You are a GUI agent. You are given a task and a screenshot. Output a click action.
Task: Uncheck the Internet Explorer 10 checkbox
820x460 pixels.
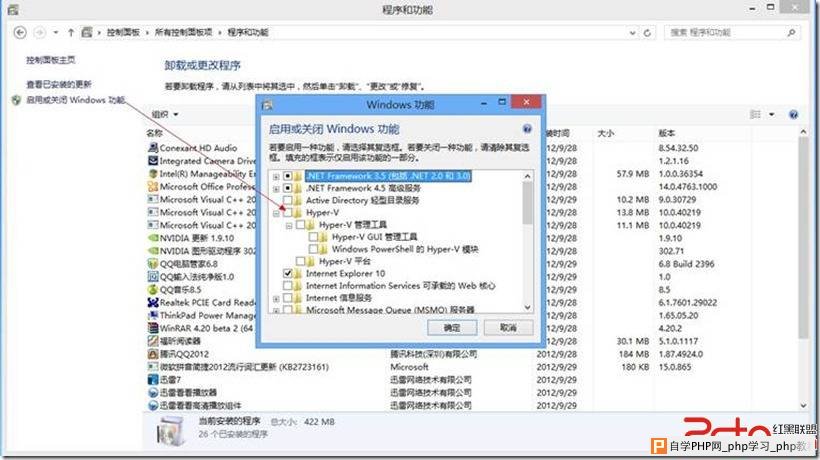click(288, 273)
